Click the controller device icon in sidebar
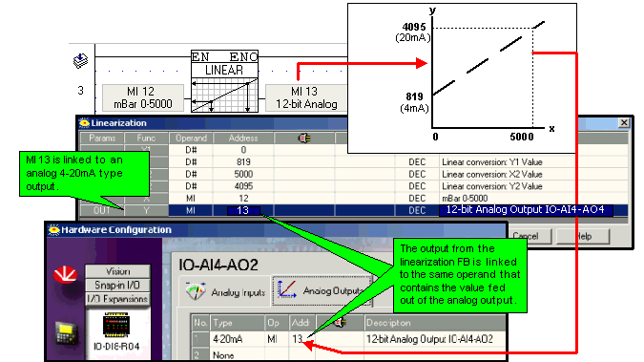644x362 pixels. point(66,333)
